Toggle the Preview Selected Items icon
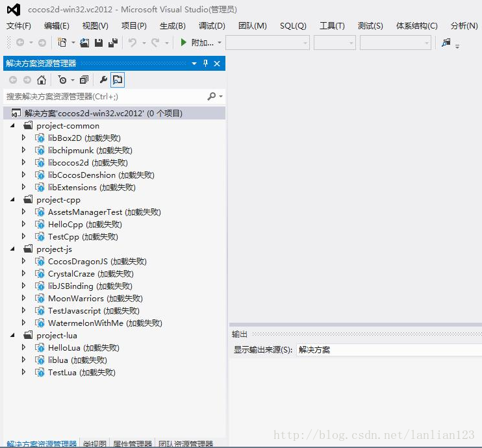 click(x=118, y=81)
